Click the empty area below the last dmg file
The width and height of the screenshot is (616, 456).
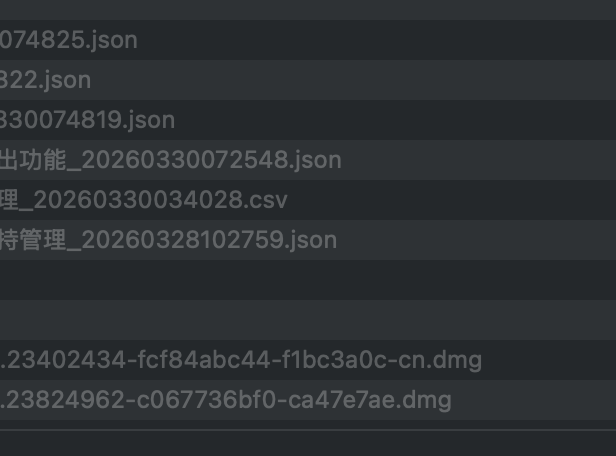pos(300,444)
